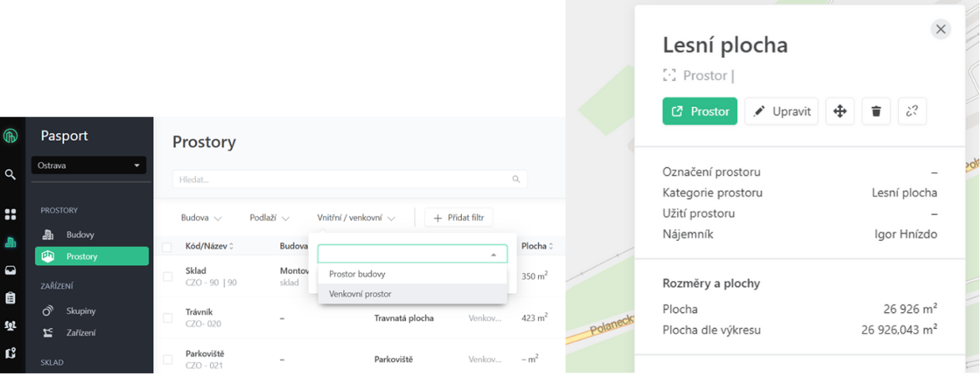Go to Budovy in the sidebar
Screen dimensions: 980x374
[x=80, y=235]
